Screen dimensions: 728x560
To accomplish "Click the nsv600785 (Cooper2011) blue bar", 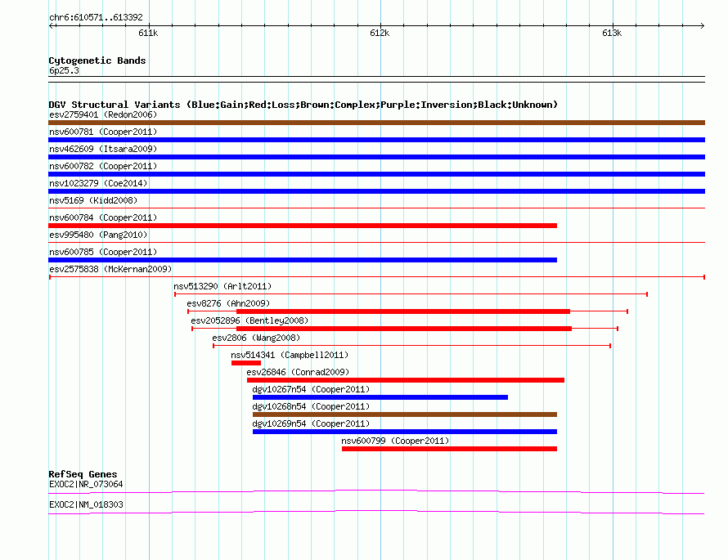I will 303,260.
